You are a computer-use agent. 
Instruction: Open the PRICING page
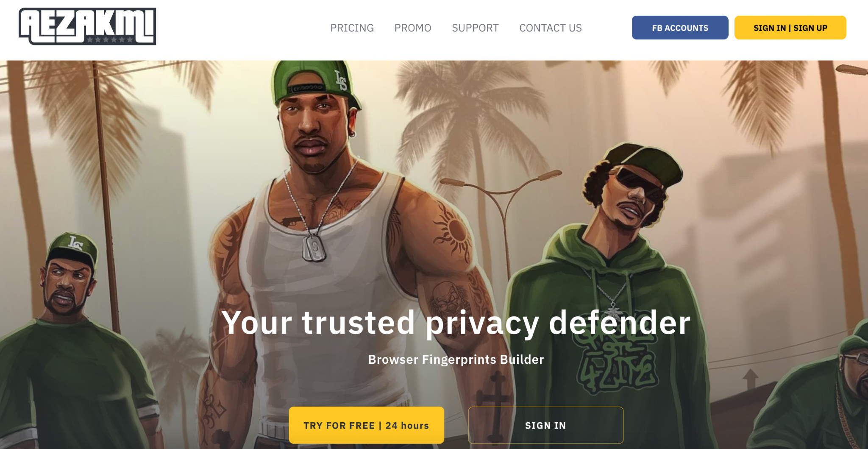click(352, 28)
